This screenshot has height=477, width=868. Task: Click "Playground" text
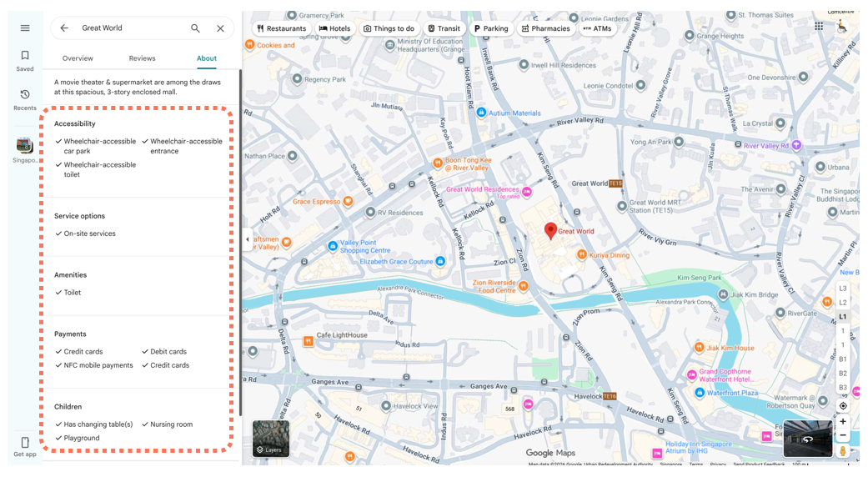82,438
